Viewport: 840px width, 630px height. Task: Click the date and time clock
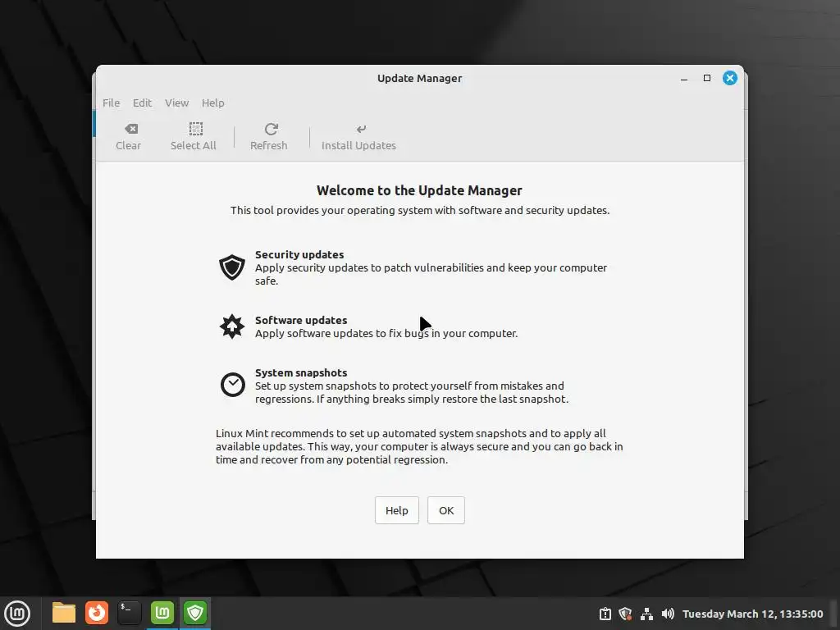(x=753, y=614)
